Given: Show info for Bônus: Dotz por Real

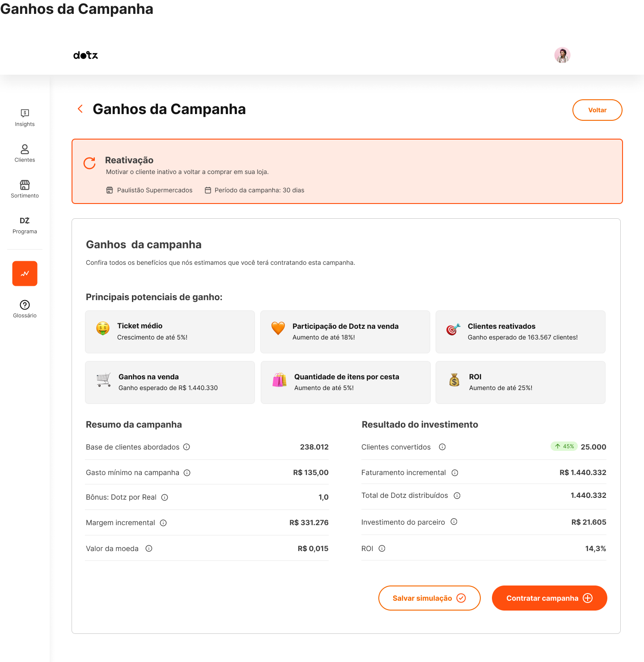Looking at the screenshot, I should [165, 497].
